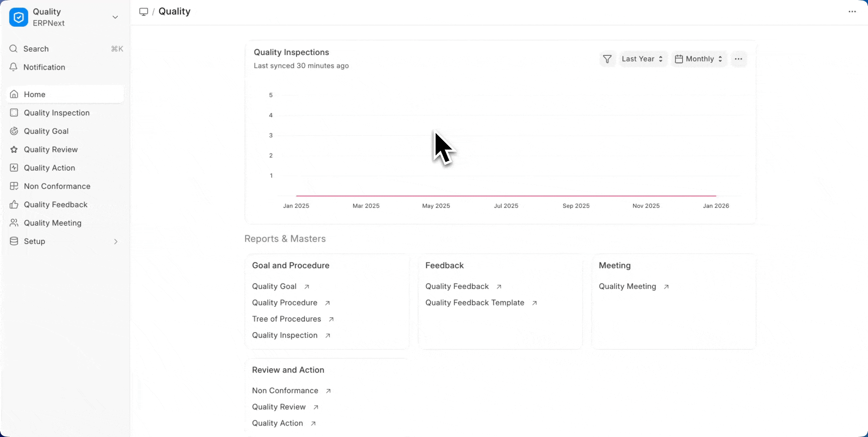Image resolution: width=868 pixels, height=437 pixels.
Task: Expand the Quality ERPNext workspace switcher
Action: [x=115, y=17]
